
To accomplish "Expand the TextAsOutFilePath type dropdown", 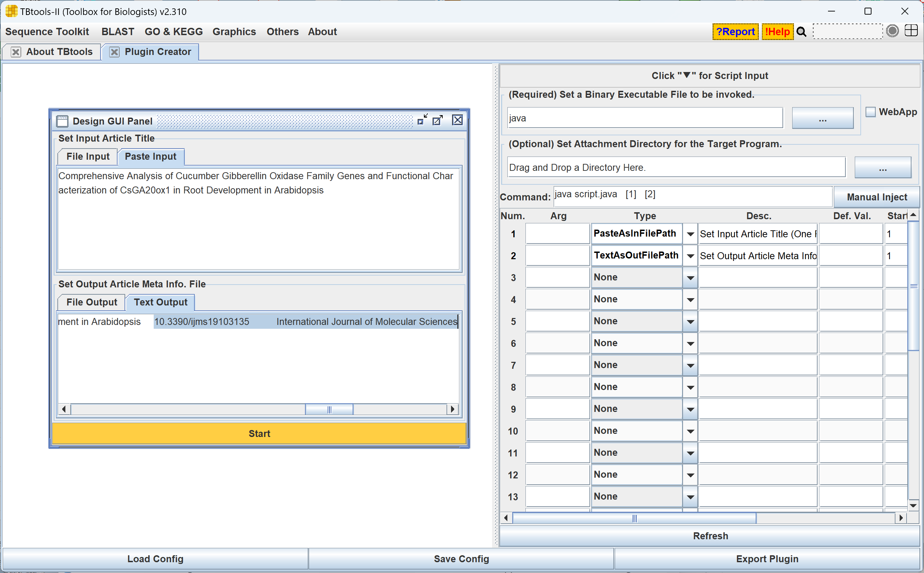I will pyautogui.click(x=690, y=256).
